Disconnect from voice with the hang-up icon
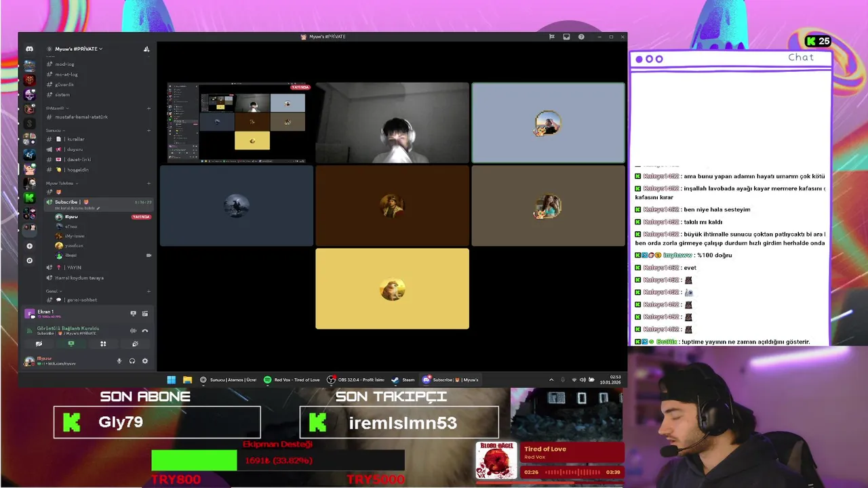This screenshot has width=868, height=488. (145, 331)
